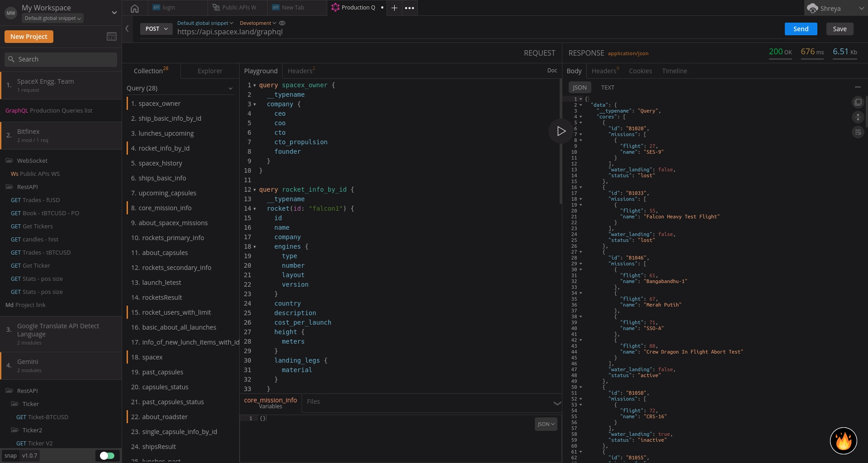
Task: Click the Send button
Action: click(x=801, y=29)
